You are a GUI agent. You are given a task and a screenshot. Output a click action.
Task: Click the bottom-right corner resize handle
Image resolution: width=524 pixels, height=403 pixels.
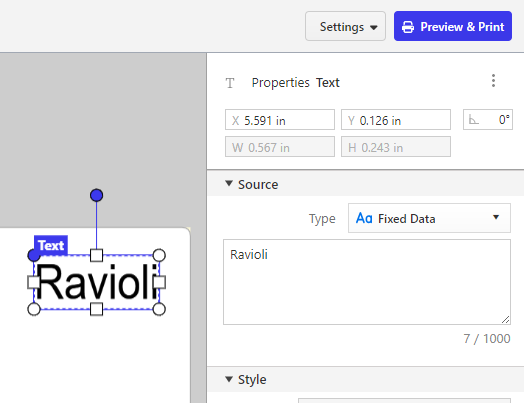[159, 309]
